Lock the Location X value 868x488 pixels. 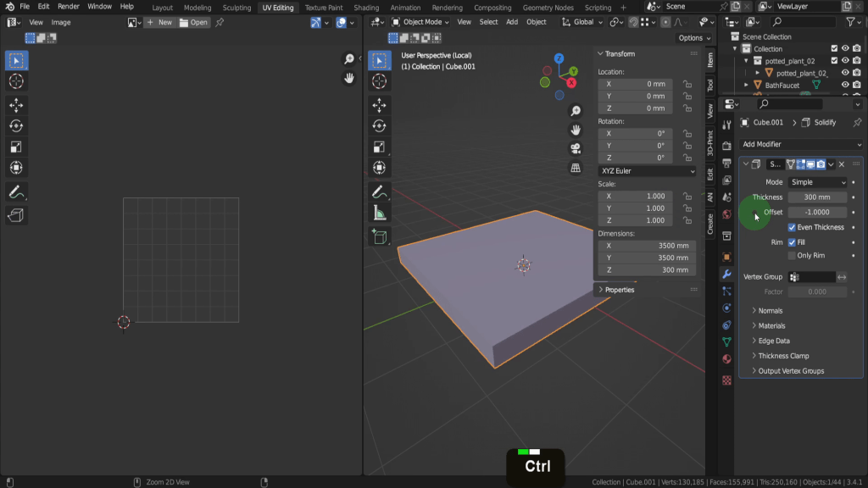[687, 85]
